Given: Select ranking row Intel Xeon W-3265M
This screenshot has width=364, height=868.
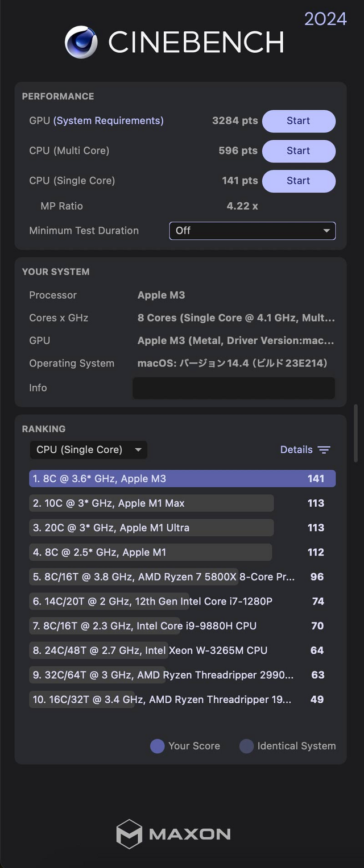Looking at the screenshot, I should 182,650.
